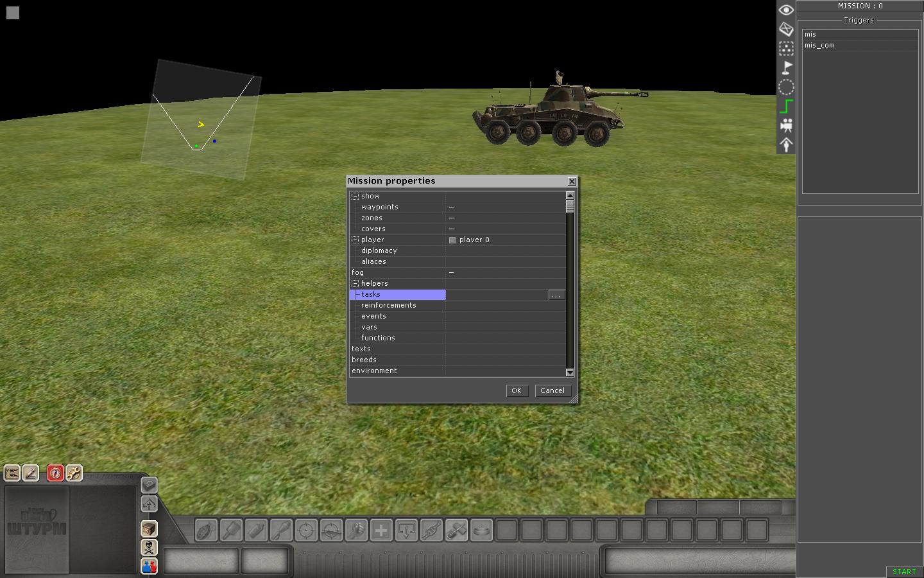Click the red compass icon
Image resolution: width=924 pixels, height=578 pixels.
point(55,473)
